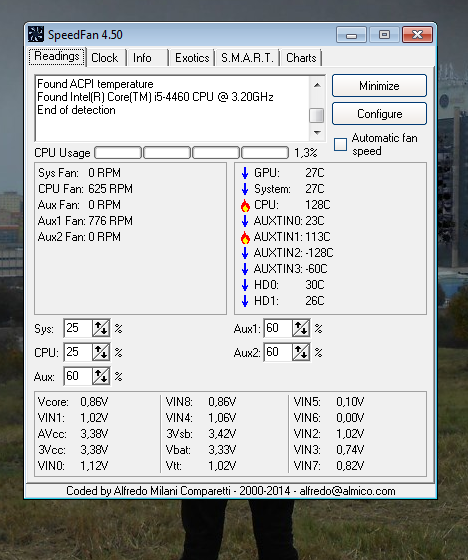Click the System temperature down-arrow icon

[x=245, y=189]
